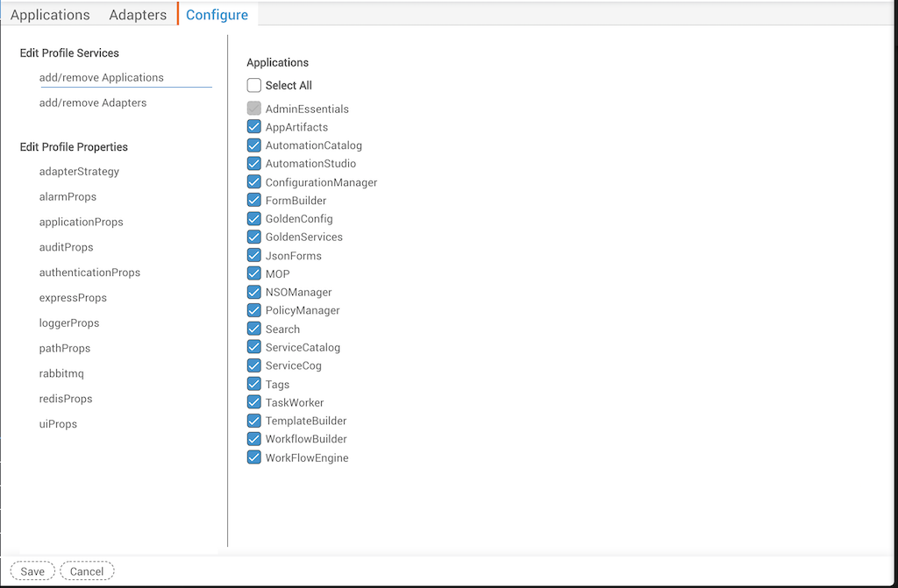This screenshot has width=898, height=588.
Task: Go to the loggerProps settings
Action: pos(69,323)
